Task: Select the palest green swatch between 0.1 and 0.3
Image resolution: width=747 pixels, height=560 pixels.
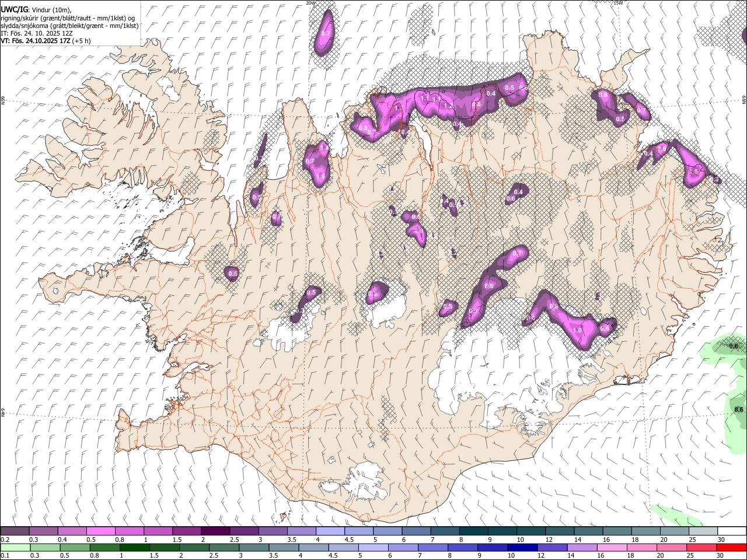Action: [x=16, y=548]
